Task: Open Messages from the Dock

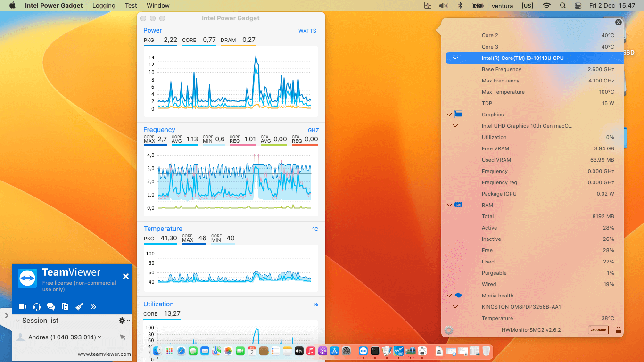Action: 193,351
